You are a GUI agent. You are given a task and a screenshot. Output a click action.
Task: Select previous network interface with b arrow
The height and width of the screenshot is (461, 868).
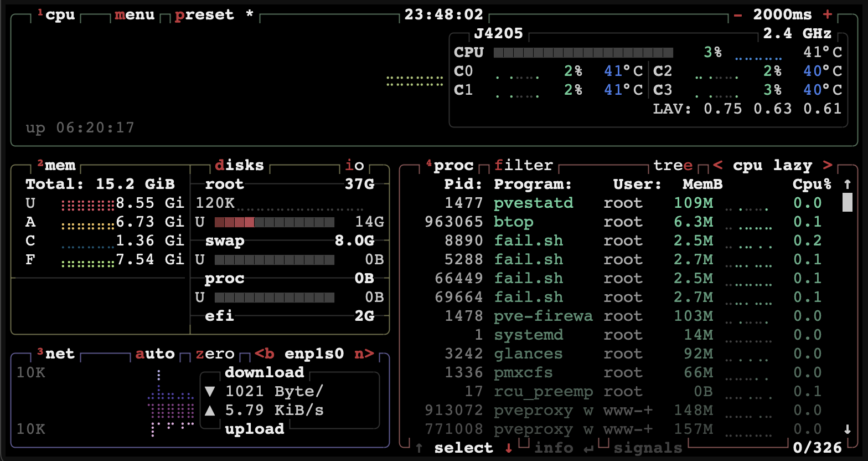click(265, 354)
